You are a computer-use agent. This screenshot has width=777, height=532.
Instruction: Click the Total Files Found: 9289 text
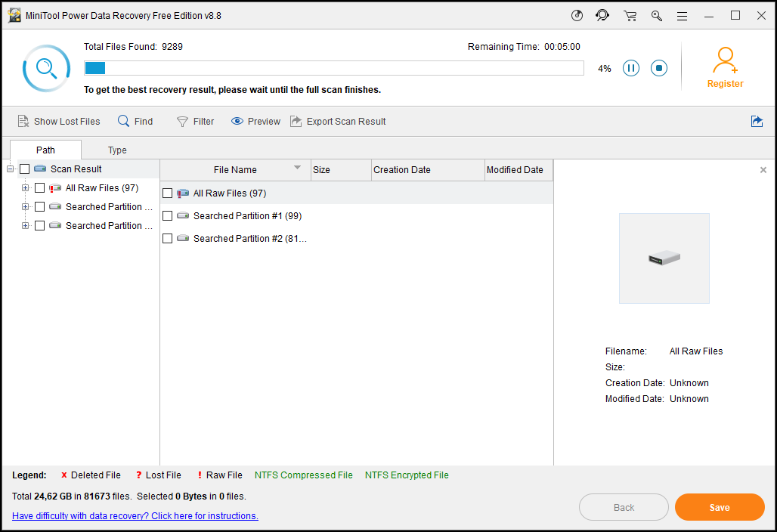133,47
